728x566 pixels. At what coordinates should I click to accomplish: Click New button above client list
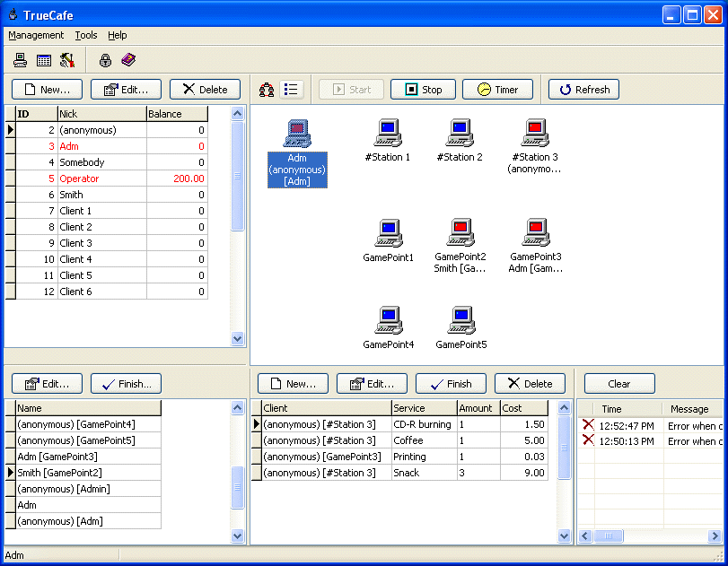coord(47,89)
